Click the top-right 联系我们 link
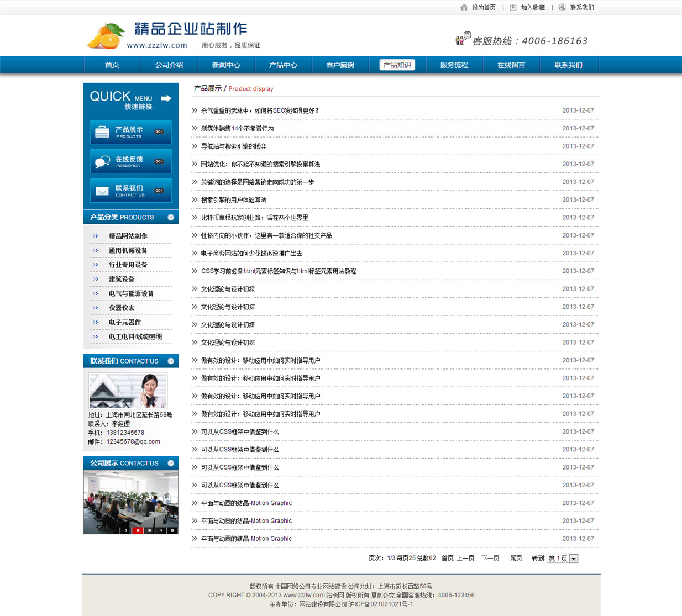 click(x=582, y=8)
